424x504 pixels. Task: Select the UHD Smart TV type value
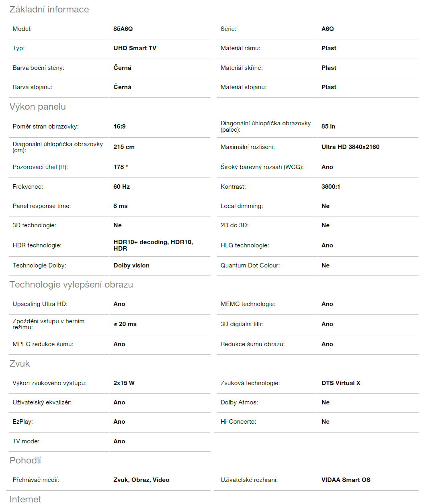click(x=135, y=48)
